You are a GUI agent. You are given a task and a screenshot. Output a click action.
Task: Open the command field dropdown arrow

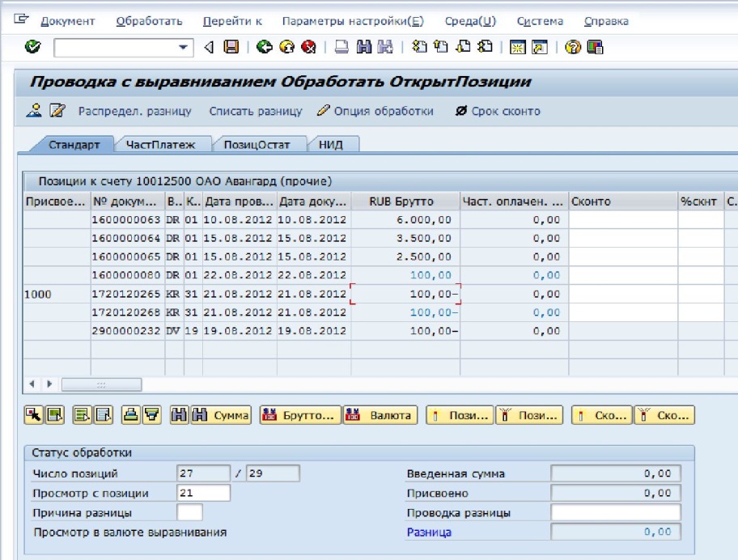tap(182, 48)
